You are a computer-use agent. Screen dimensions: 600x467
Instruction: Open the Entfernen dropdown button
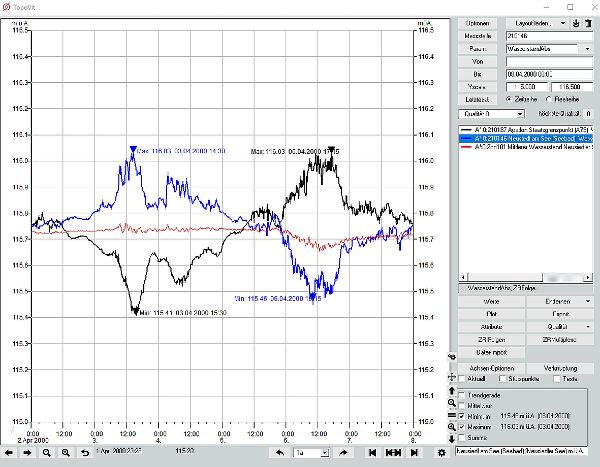coord(560,302)
